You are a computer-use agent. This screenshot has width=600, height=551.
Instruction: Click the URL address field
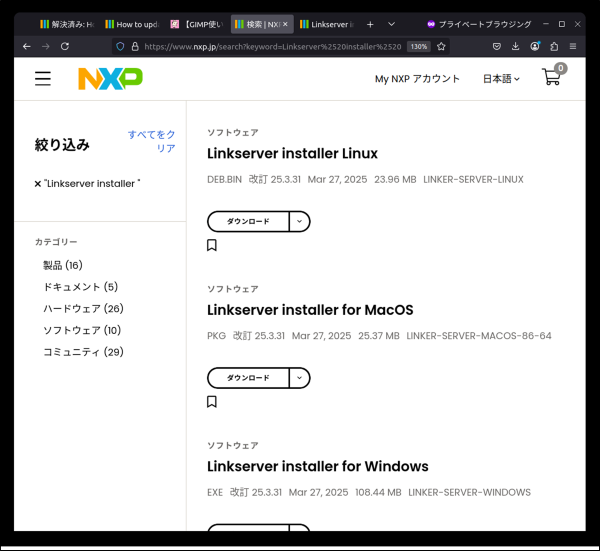pyautogui.click(x=270, y=46)
